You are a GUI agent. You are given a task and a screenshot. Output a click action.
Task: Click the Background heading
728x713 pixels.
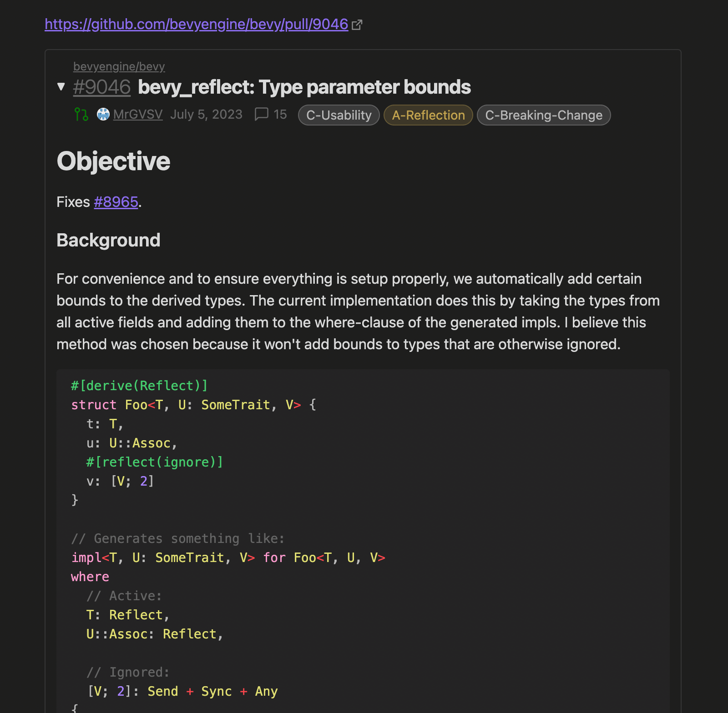(108, 240)
